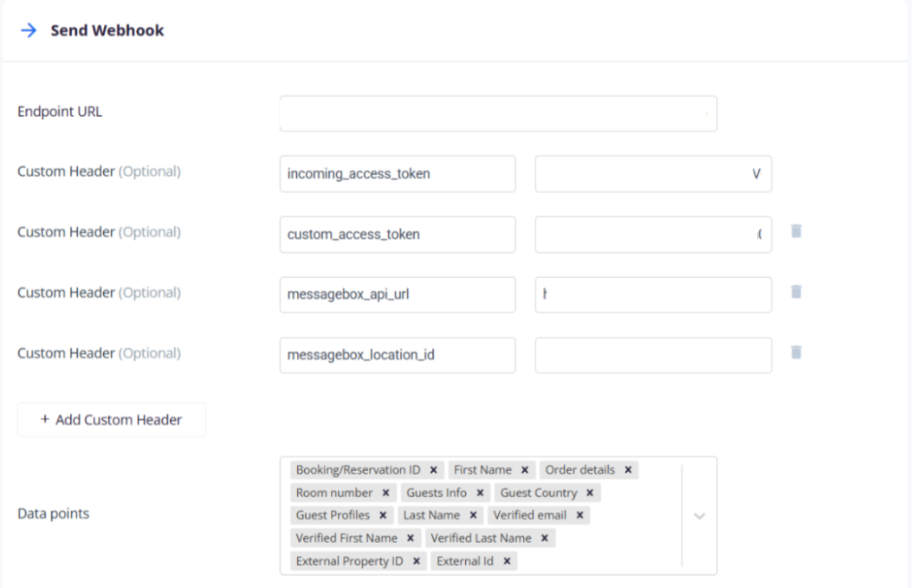Remove External Id data point tag
The width and height of the screenshot is (912, 588).
[507, 561]
